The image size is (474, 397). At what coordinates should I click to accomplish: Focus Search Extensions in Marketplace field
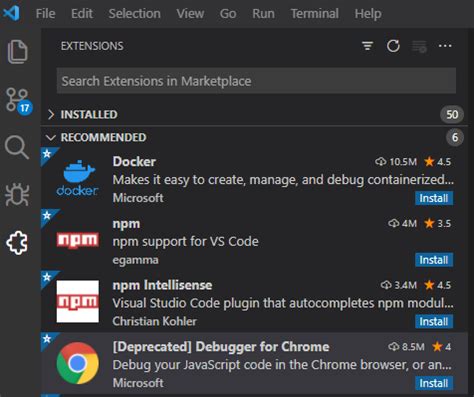(x=256, y=81)
